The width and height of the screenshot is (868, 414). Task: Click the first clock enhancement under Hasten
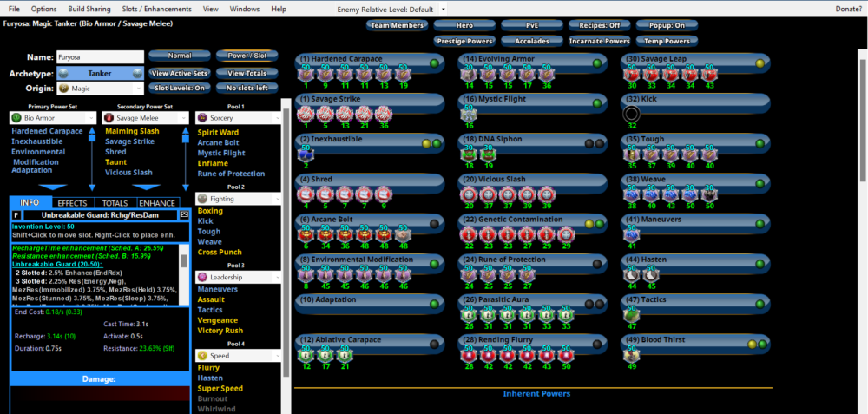click(x=631, y=273)
